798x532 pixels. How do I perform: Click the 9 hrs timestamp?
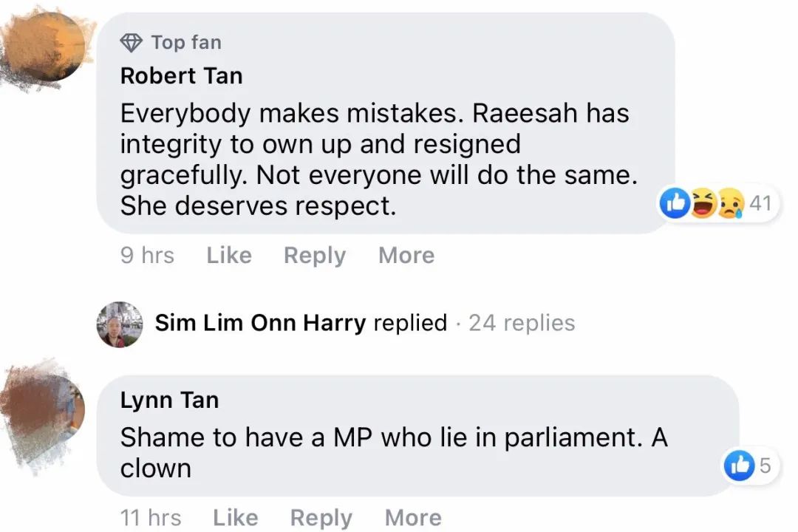coord(147,256)
